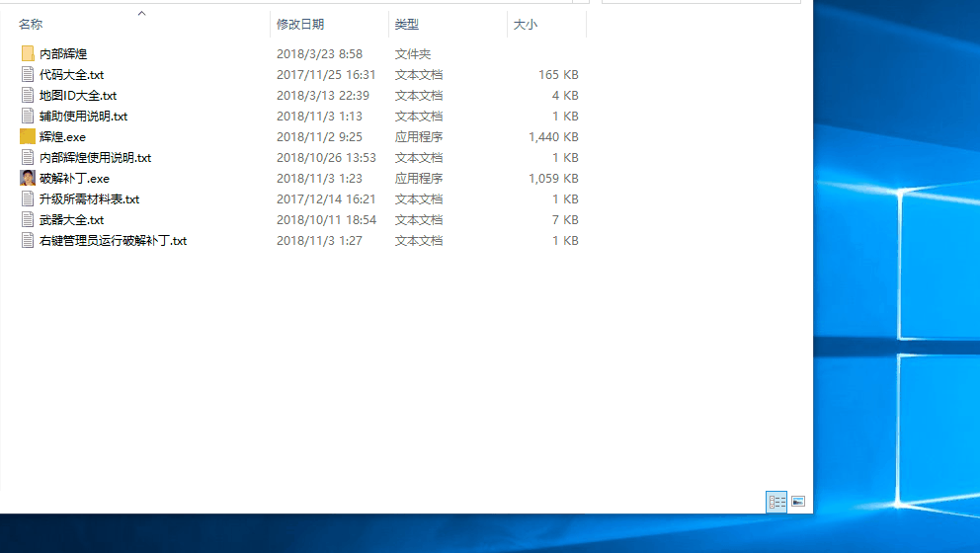Click the 武器大全.txt text file icon

click(28, 220)
